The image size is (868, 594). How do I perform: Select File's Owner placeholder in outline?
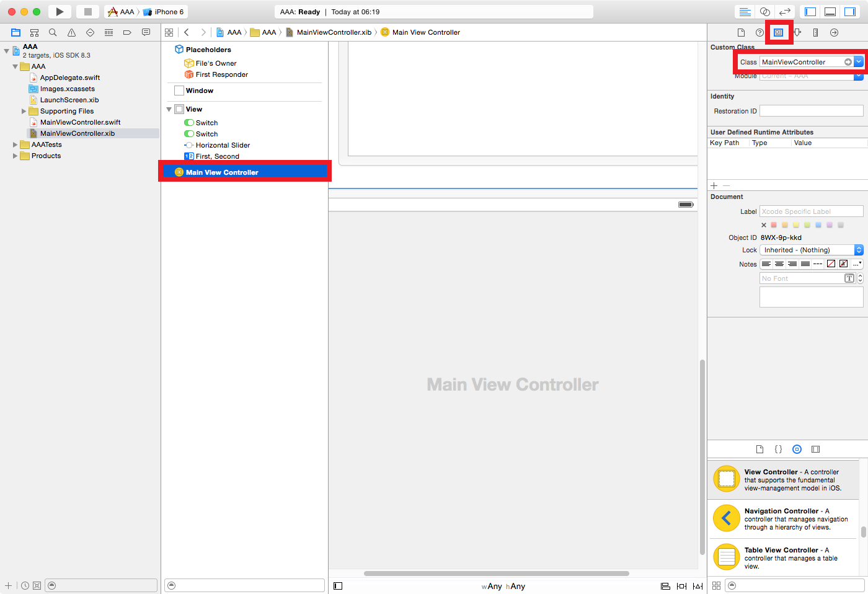pos(211,63)
